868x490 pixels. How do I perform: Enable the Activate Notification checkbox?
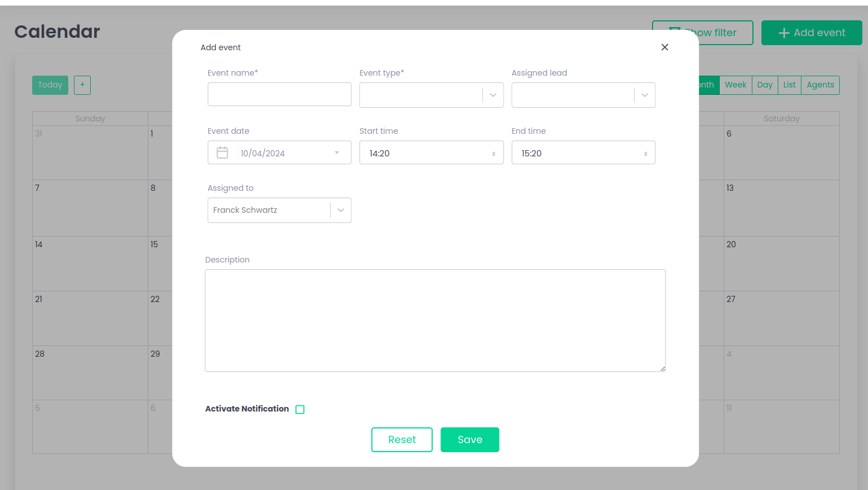[300, 410]
